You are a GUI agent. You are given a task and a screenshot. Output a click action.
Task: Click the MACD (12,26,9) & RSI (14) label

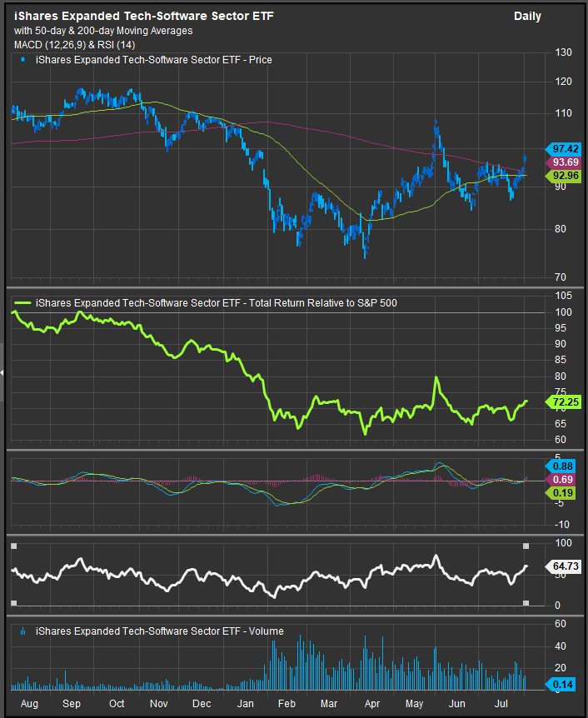click(74, 45)
